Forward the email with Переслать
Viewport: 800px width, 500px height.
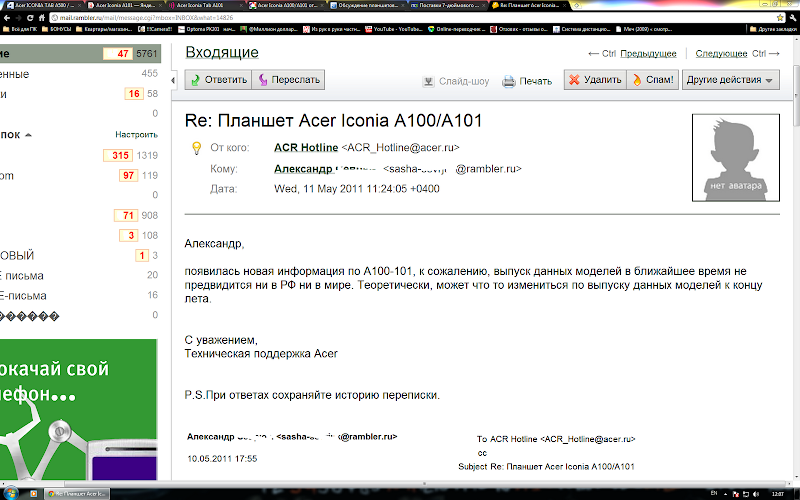(288, 80)
